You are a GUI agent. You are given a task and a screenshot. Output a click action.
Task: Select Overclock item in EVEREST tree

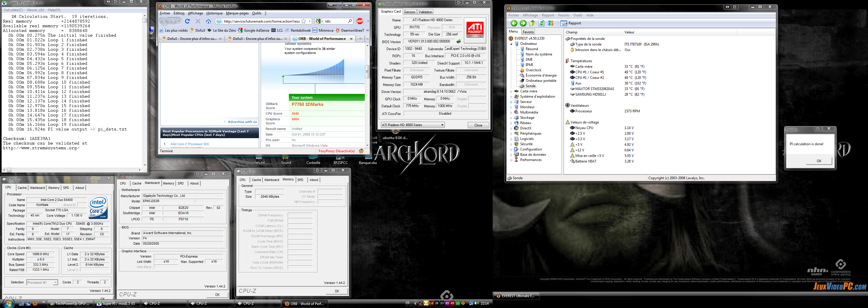[x=533, y=70]
